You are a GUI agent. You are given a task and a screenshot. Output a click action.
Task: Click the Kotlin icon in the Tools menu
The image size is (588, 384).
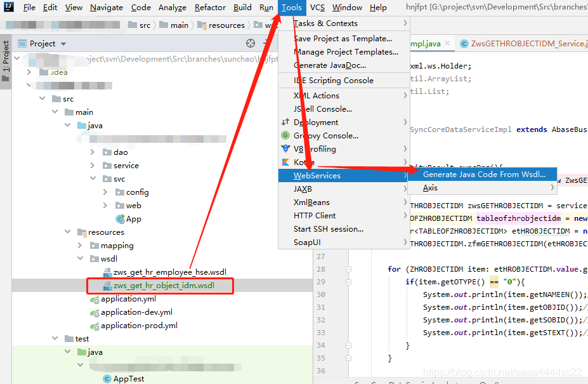(x=287, y=162)
